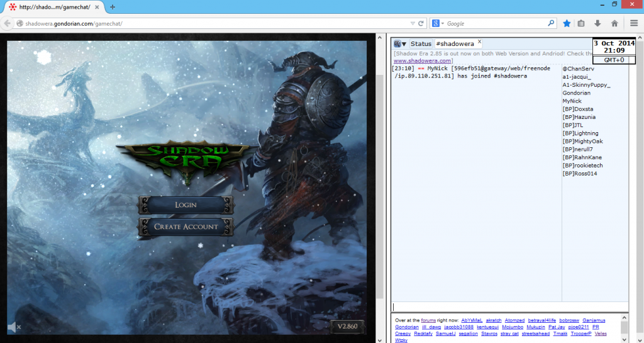This screenshot has height=343, width=644.
Task: Select [BP]Doxsta in the user list
Action: coord(578,109)
